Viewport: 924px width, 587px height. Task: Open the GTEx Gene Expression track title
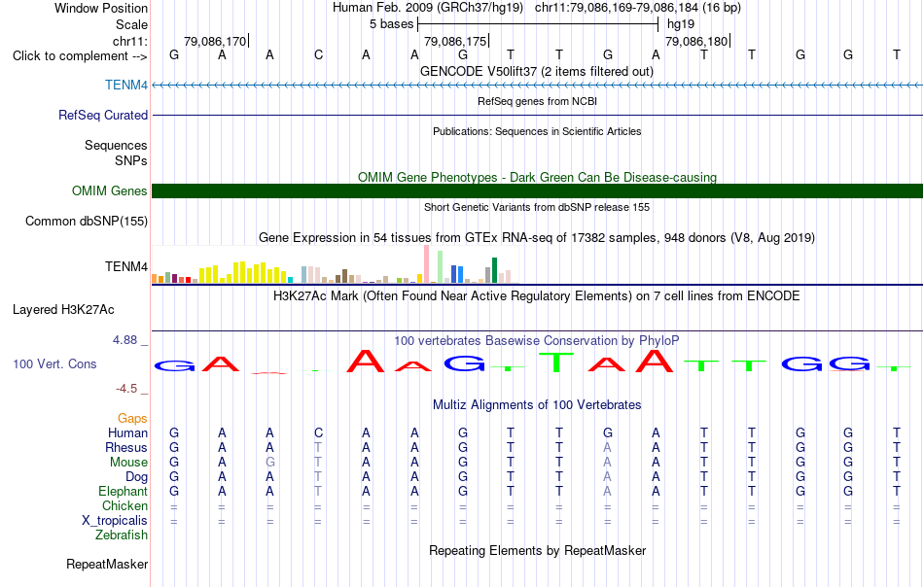(x=536, y=237)
